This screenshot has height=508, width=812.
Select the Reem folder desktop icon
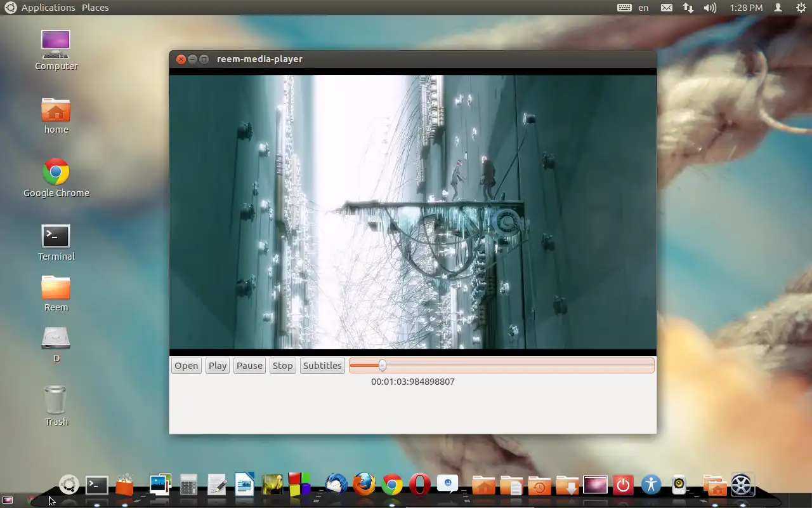coord(56,293)
